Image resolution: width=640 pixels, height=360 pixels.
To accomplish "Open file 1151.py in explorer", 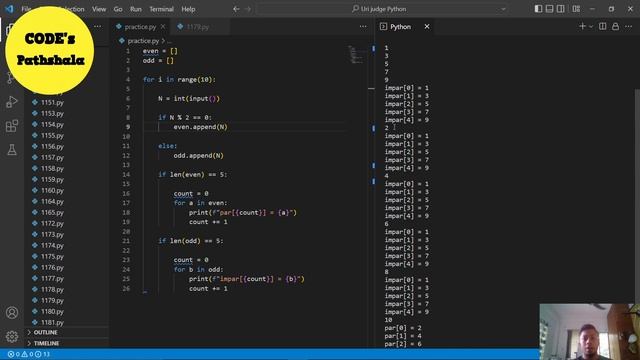I will pos(52,102).
